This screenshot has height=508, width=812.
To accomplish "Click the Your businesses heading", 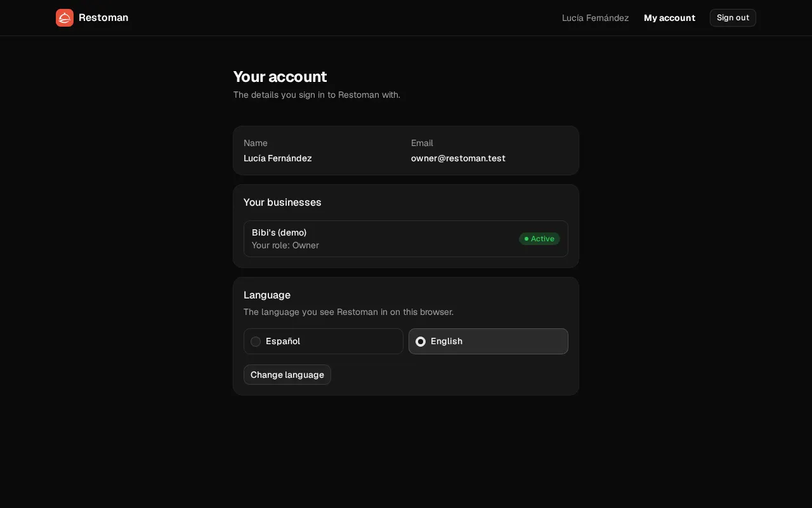I will (x=282, y=203).
